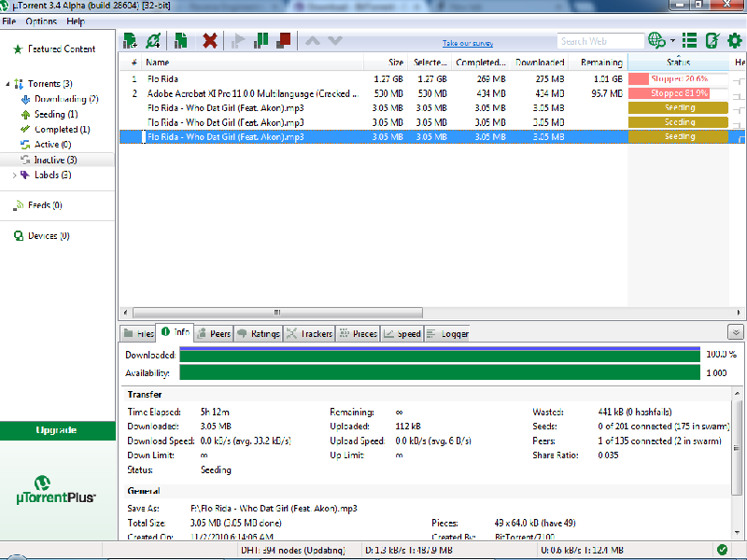Click the torrent list horizontal scrollbar thumb
The width and height of the screenshot is (747, 560).
click(x=277, y=313)
